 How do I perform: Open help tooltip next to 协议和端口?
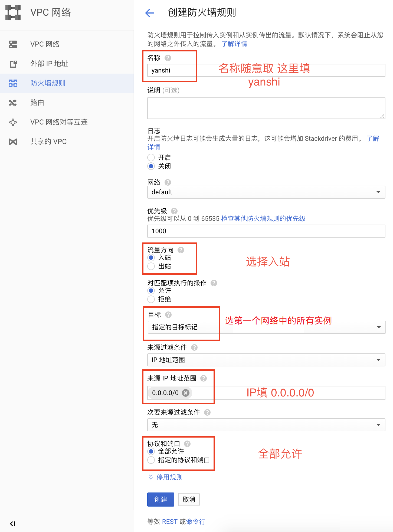pyautogui.click(x=187, y=444)
